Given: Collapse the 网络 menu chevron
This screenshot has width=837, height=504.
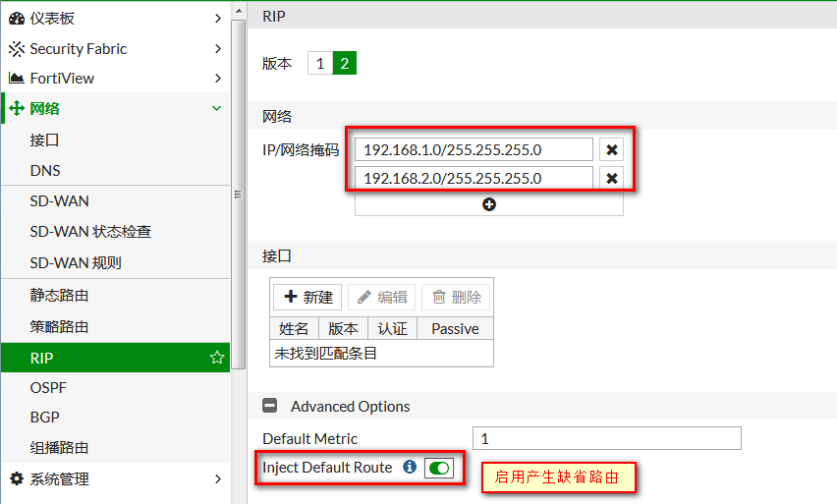Looking at the screenshot, I should point(217,109).
